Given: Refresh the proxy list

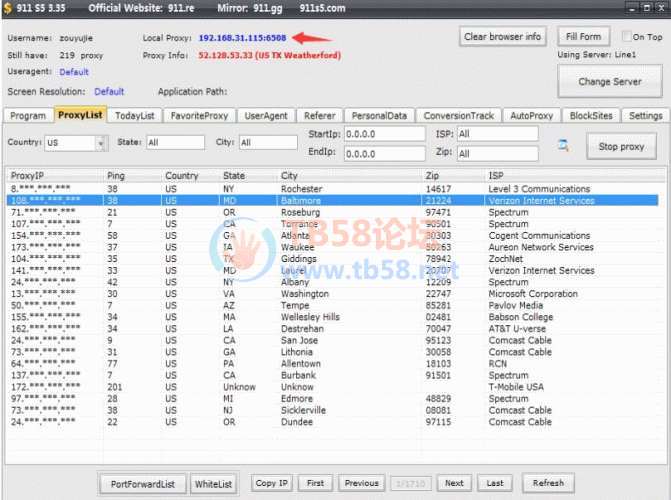Looking at the screenshot, I should point(548,483).
